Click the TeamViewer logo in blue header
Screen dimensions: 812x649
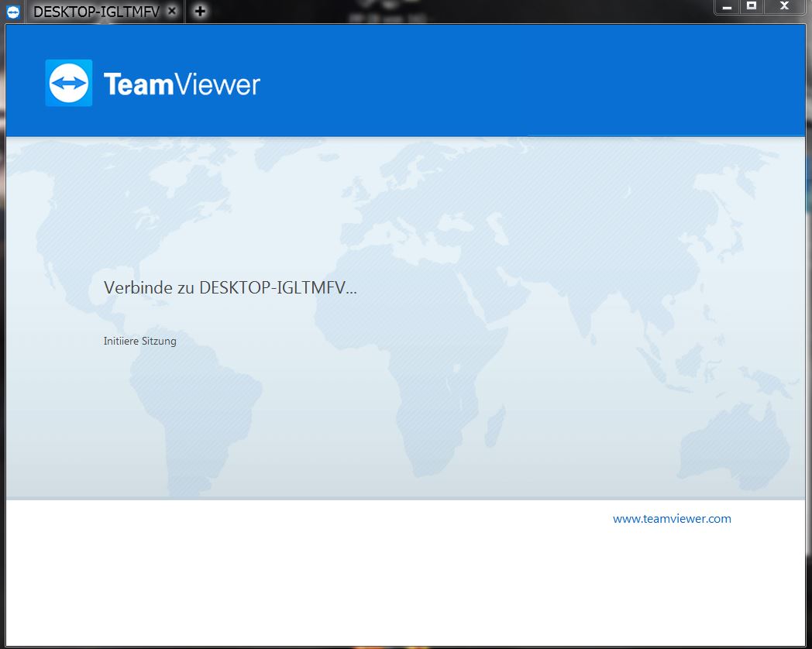(152, 83)
